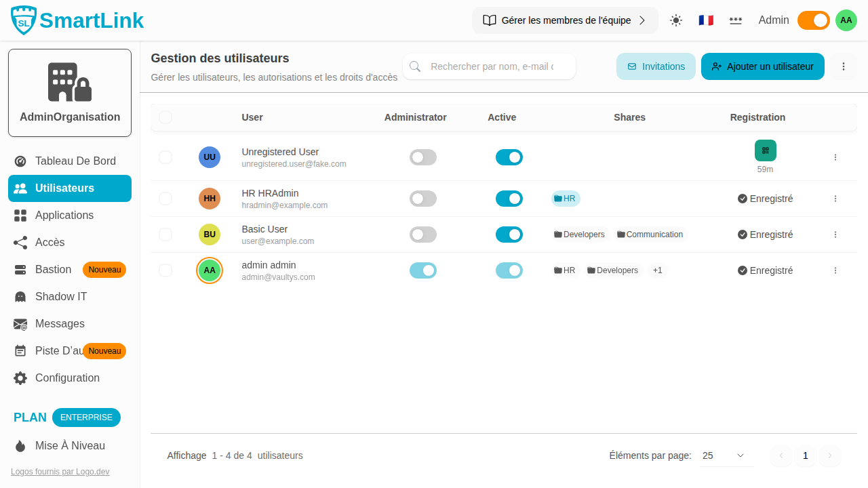Toggle the orange Admin mode switch
Viewport: 868px width, 488px height.
point(813,20)
